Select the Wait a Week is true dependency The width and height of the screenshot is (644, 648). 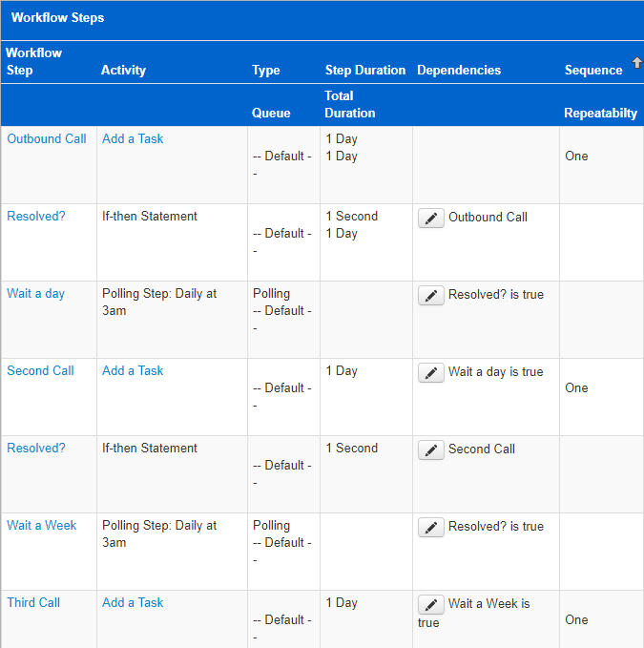(x=474, y=613)
